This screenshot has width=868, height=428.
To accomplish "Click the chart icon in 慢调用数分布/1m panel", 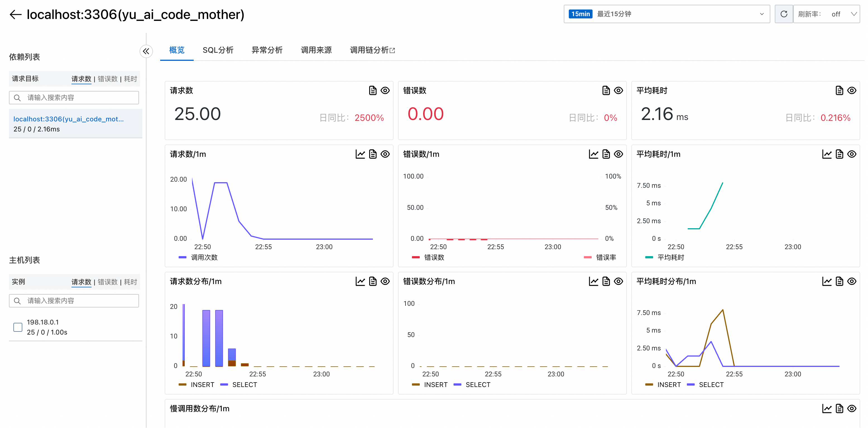I will tap(827, 409).
